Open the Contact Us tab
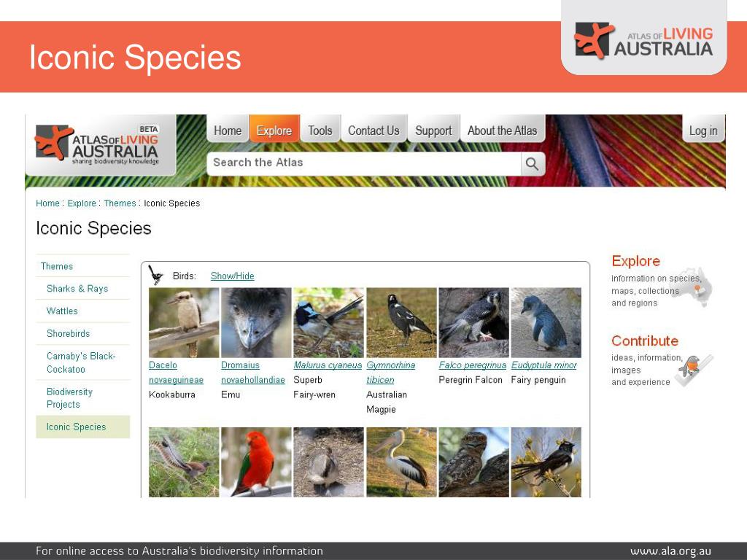Viewport: 747px width, 560px height. point(373,130)
